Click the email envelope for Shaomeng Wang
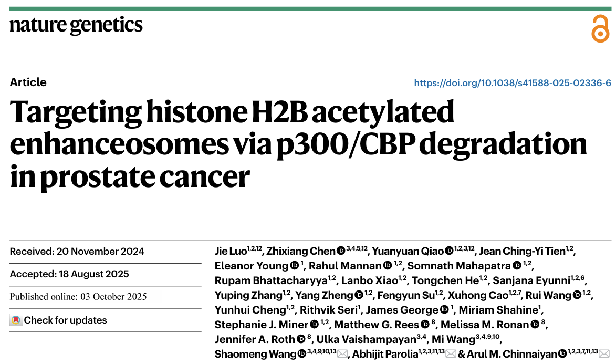The image size is (616, 364). point(342,354)
